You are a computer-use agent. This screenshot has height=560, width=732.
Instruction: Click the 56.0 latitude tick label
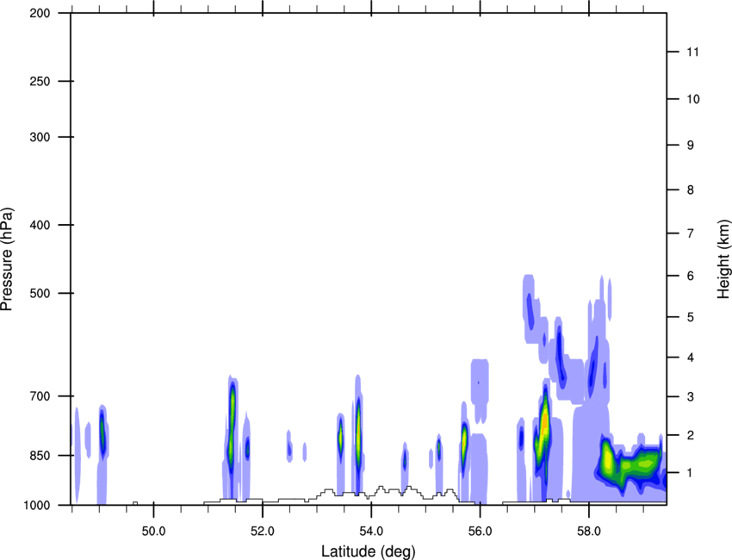[x=481, y=531]
